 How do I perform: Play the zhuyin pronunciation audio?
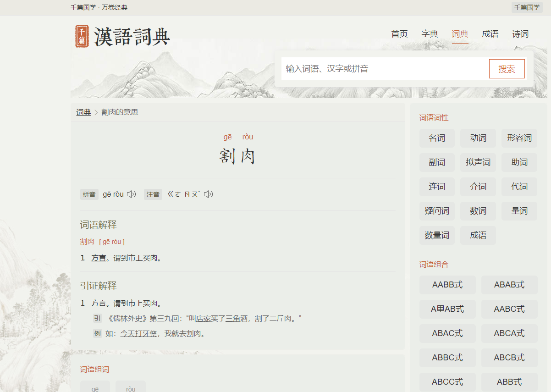(x=209, y=194)
